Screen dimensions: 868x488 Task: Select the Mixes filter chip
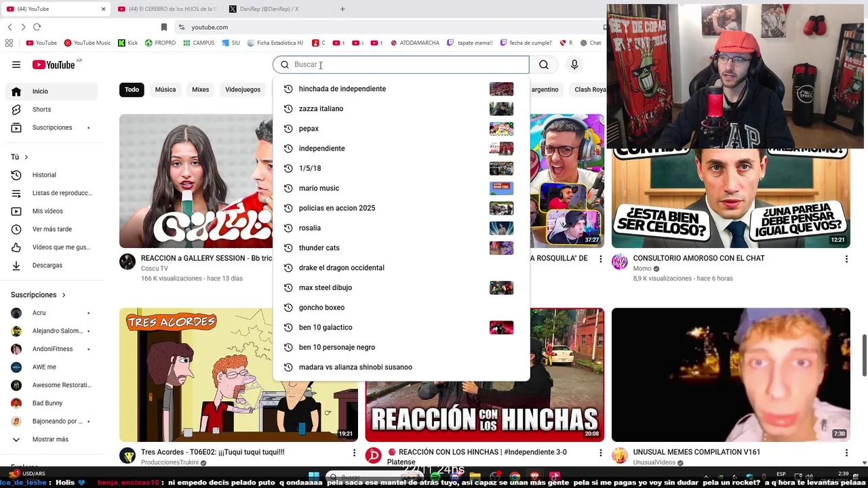pos(200,89)
